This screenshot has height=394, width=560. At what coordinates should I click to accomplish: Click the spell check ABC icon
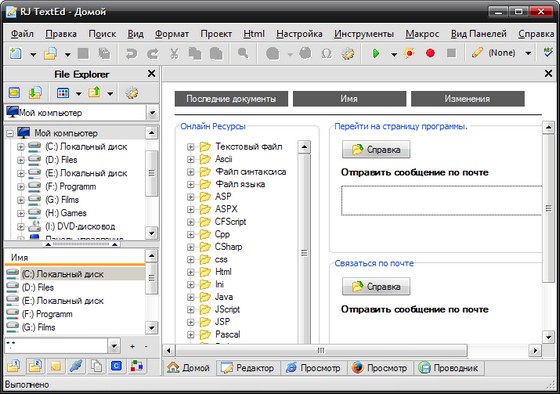click(548, 53)
